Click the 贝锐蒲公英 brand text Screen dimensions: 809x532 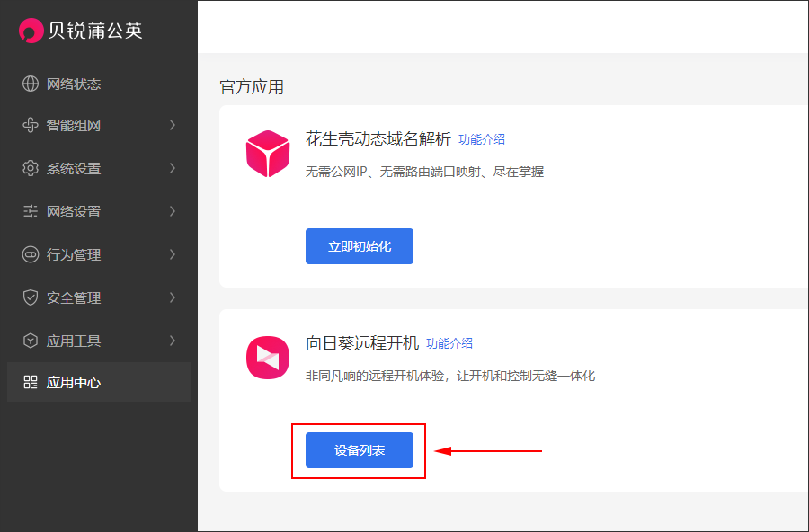pos(95,31)
